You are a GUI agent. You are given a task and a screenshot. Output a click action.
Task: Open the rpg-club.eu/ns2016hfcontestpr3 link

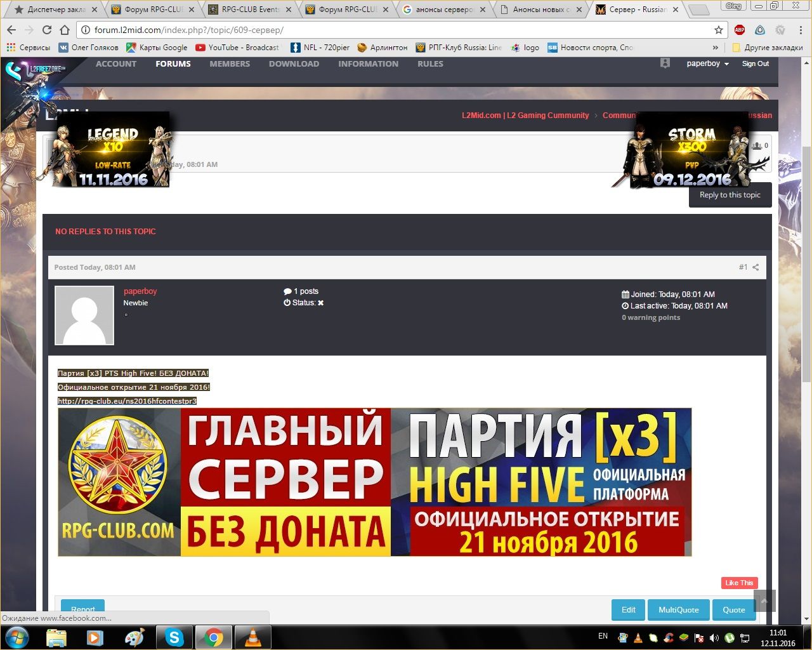coord(127,401)
